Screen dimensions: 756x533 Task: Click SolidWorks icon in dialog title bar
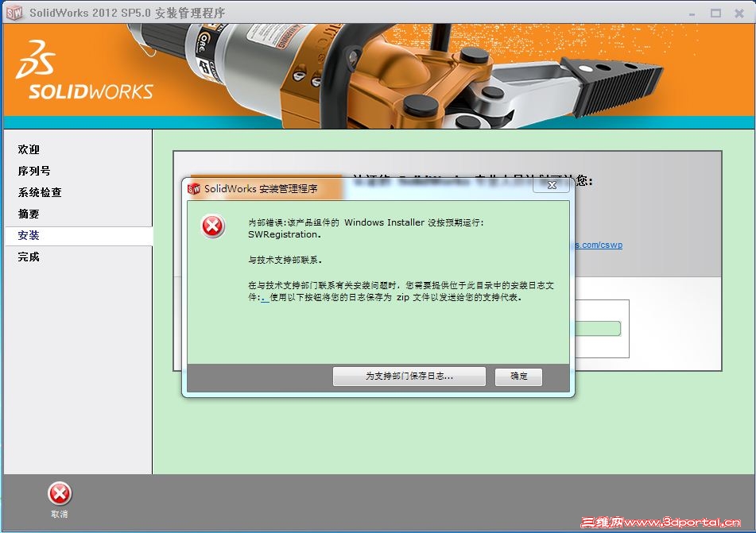pyautogui.click(x=193, y=189)
